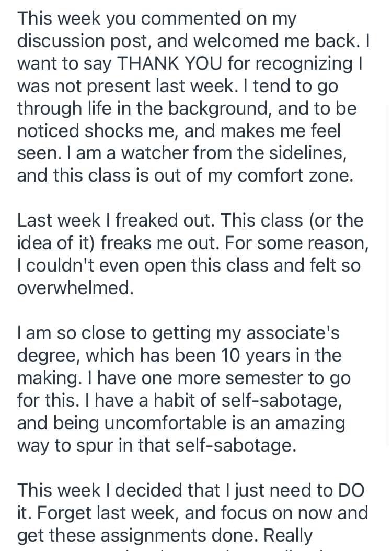Click the phrase "comfort zone"

click(295, 175)
